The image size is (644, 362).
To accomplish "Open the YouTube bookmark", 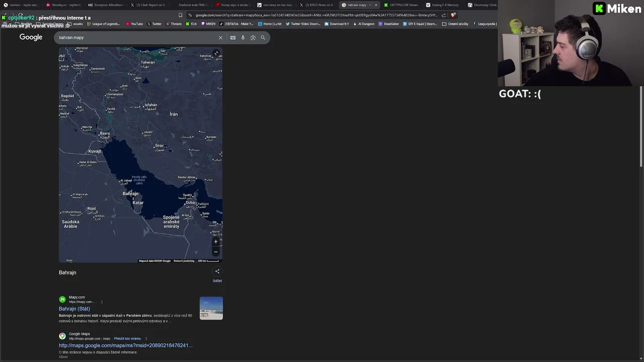I will click(x=134, y=24).
